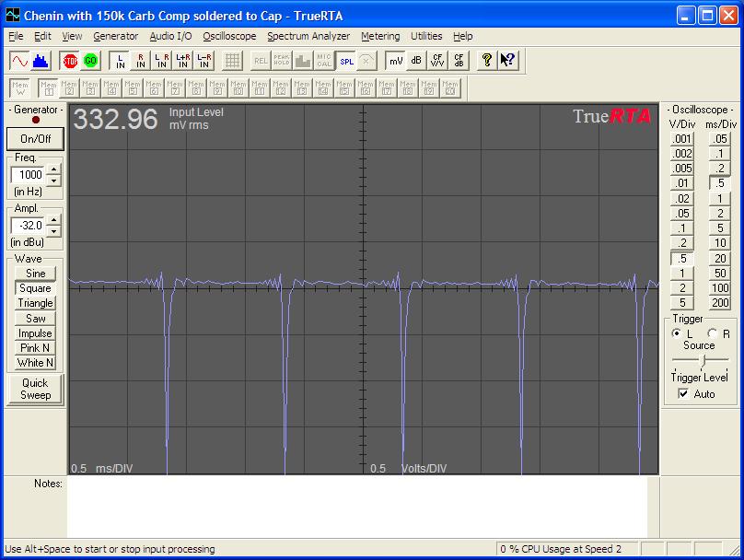This screenshot has width=744, height=560.
Task: Set V/Div to 5
Action: pos(682,303)
